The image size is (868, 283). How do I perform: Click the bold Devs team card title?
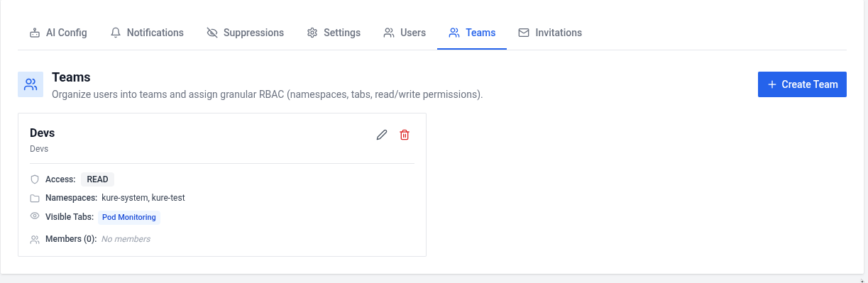point(42,133)
